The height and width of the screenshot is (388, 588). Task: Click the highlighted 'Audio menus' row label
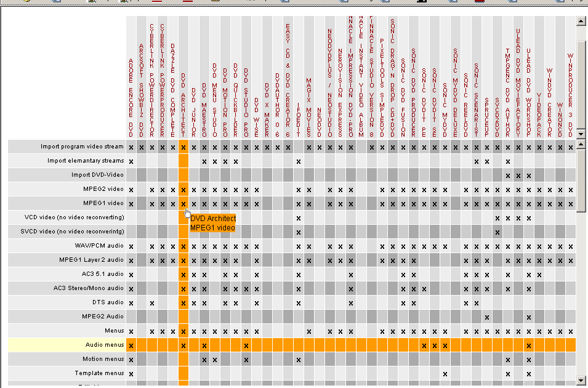(105, 345)
